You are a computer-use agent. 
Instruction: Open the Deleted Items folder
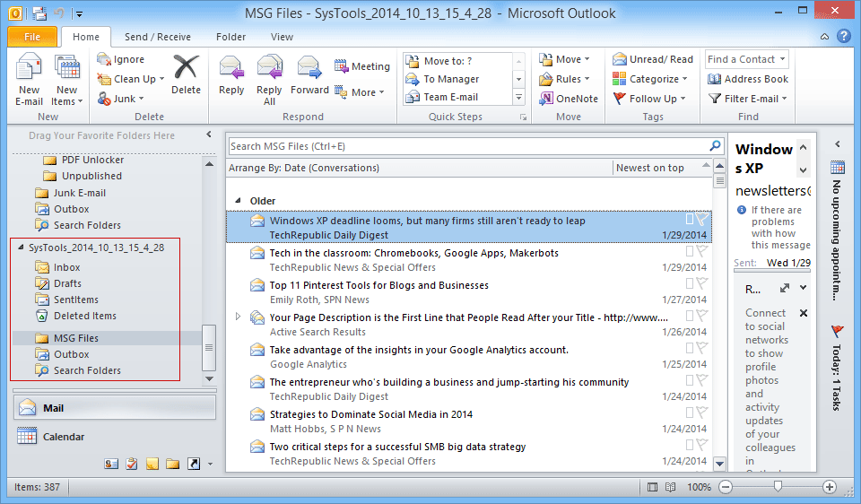(x=84, y=316)
